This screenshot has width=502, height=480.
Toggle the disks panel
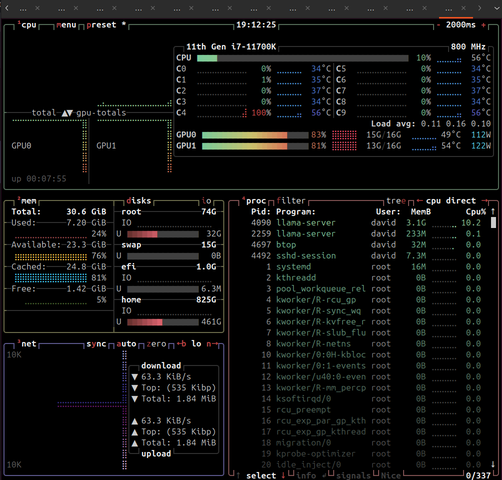click(139, 201)
